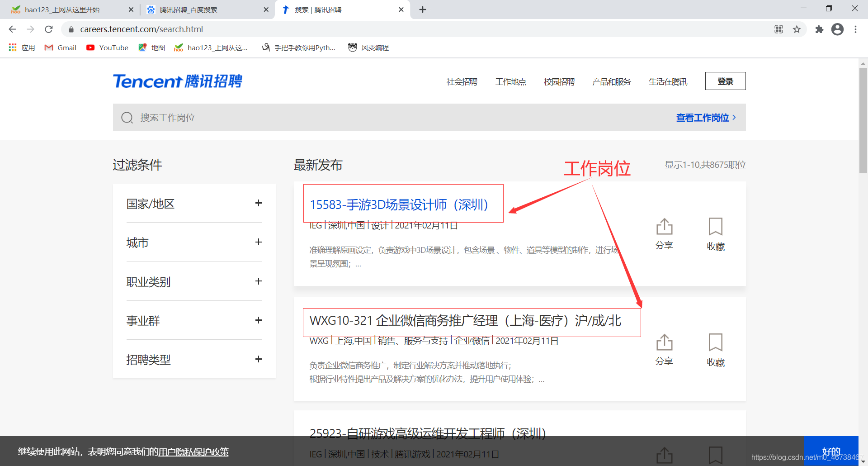
Task: Open the 工作地点 menu item
Action: 511,81
